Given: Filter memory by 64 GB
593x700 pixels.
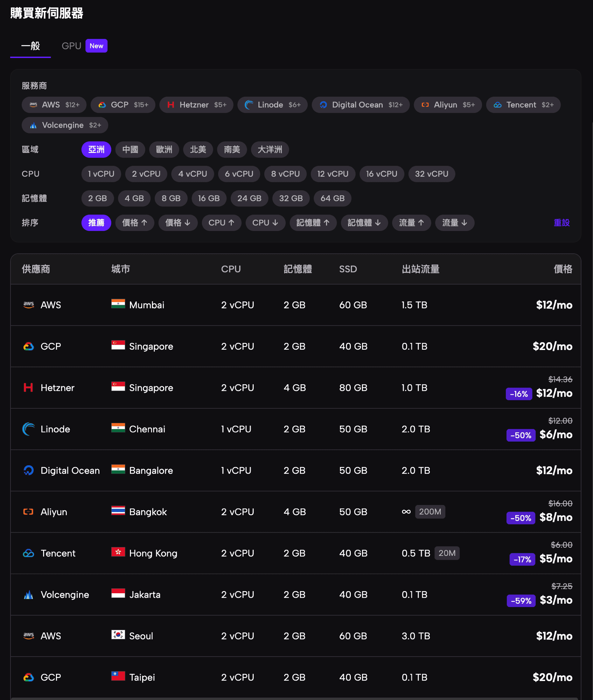Looking at the screenshot, I should point(333,198).
